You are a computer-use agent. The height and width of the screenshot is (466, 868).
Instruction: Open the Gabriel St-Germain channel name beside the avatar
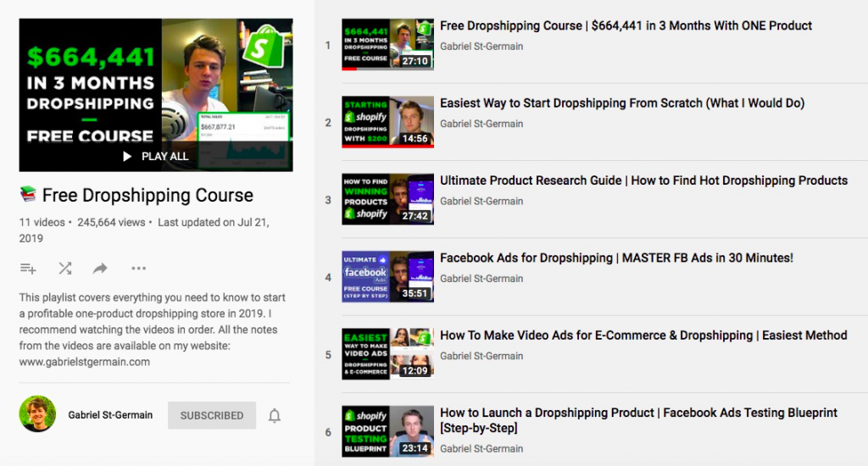coord(110,415)
